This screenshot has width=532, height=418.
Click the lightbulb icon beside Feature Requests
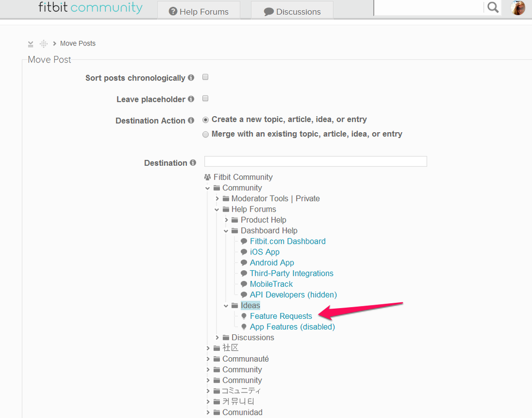(x=244, y=316)
